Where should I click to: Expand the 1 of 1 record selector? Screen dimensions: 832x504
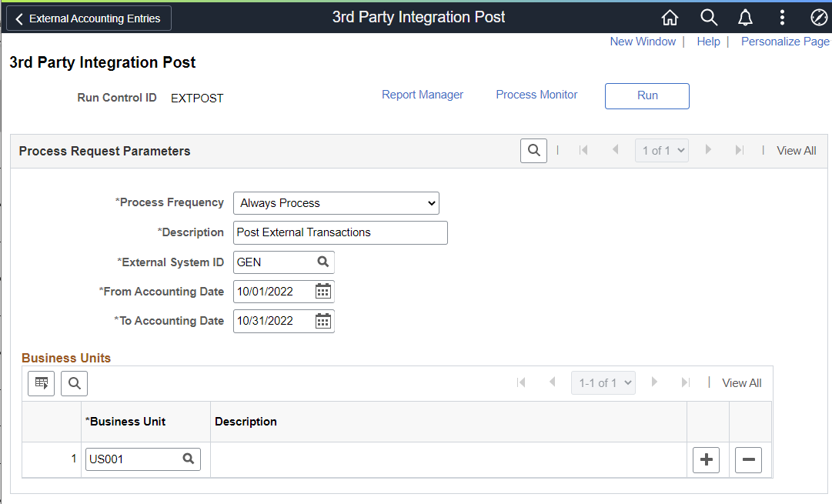pyautogui.click(x=661, y=150)
